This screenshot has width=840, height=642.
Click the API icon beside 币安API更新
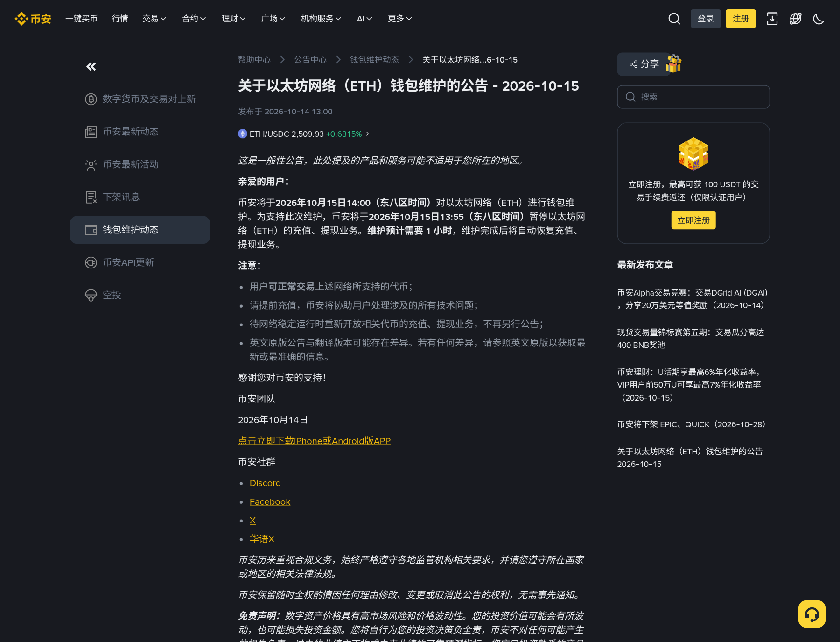coord(91,262)
